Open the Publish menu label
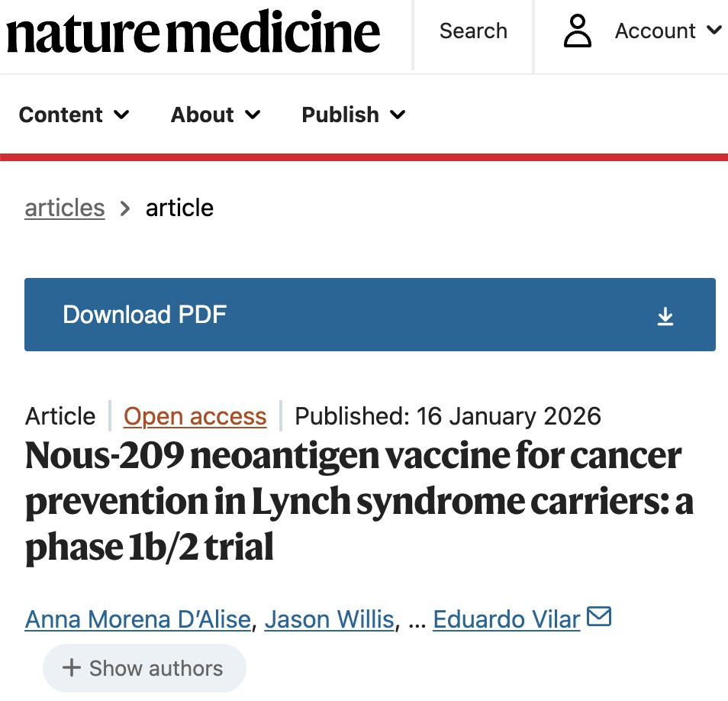The image size is (728, 701). click(340, 115)
